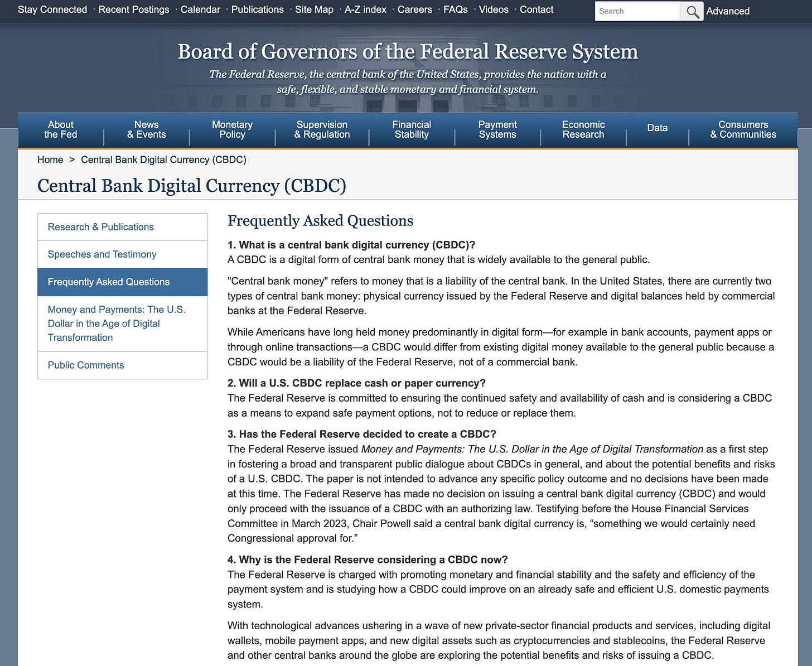The height and width of the screenshot is (666, 812).
Task: Open the A-Z index link
Action: click(365, 9)
